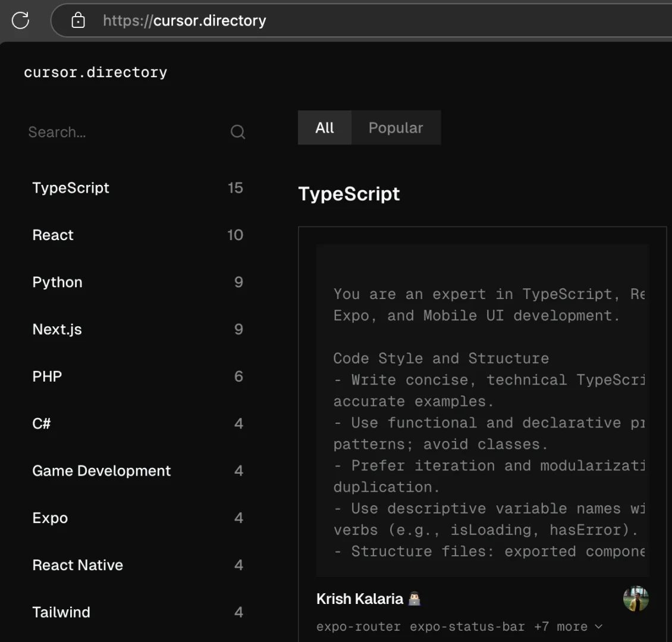
Task: Select the PHP category
Action: tap(47, 376)
